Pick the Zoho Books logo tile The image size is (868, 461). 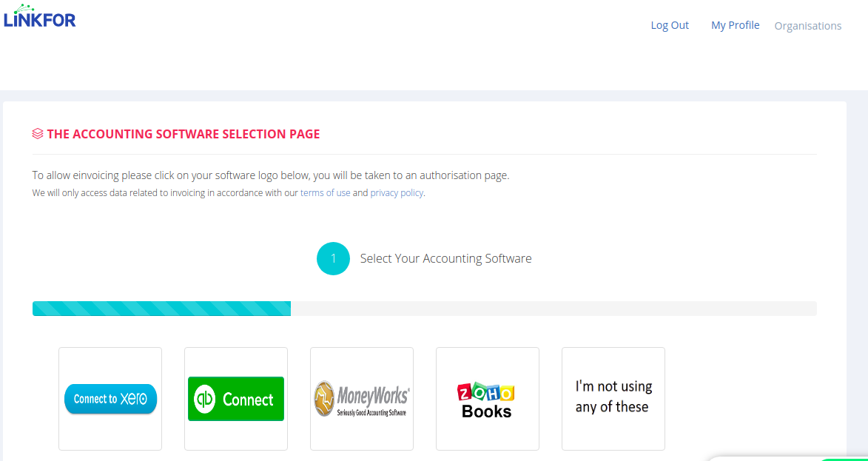pyautogui.click(x=487, y=400)
